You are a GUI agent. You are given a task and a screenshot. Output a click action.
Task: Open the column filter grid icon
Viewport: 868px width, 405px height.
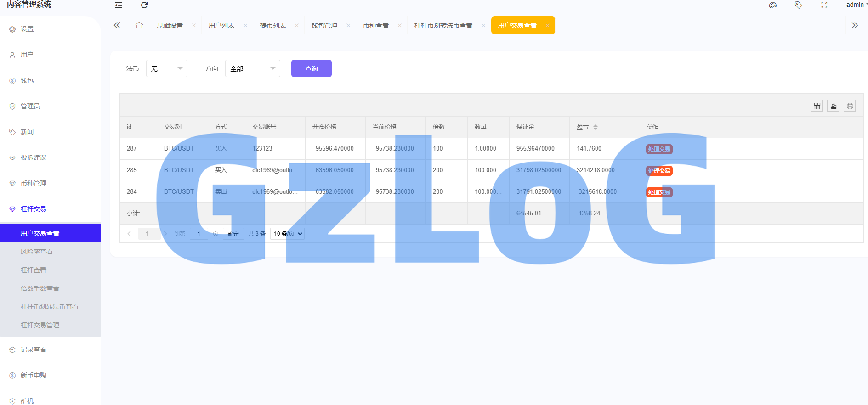coord(817,106)
